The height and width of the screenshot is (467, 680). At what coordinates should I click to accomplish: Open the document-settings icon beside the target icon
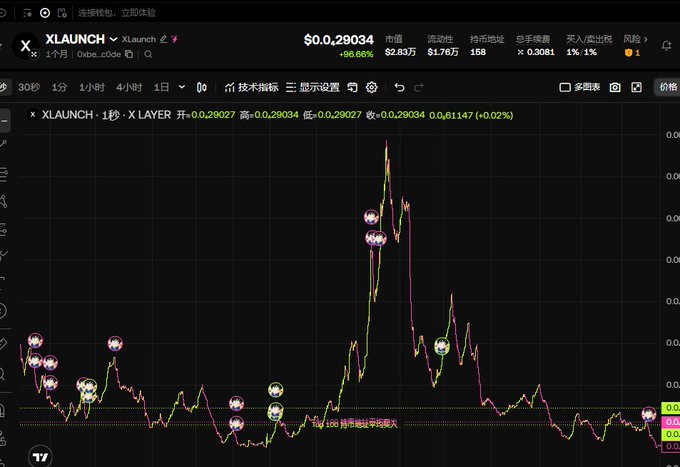pyautogui.click(x=62, y=13)
